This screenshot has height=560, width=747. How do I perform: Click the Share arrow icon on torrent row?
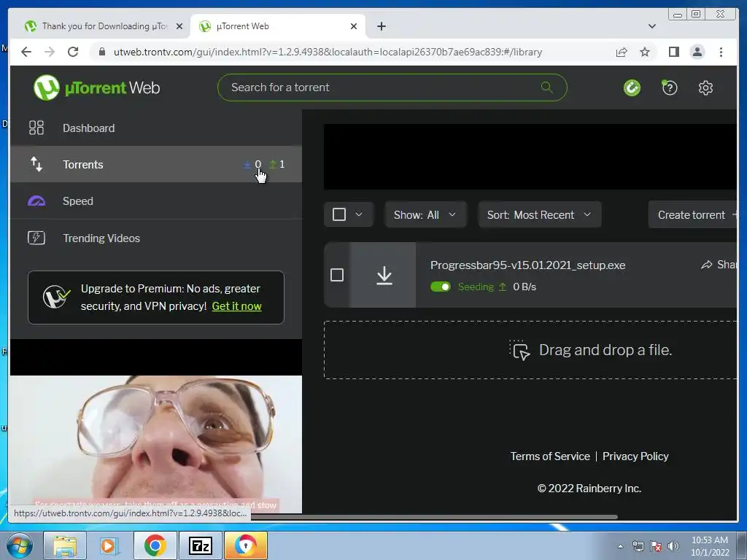coord(706,265)
